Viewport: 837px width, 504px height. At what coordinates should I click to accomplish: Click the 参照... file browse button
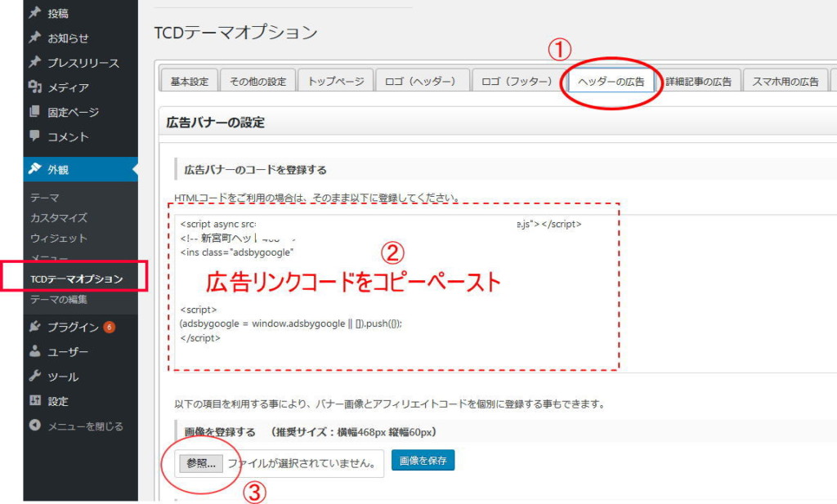point(201,463)
